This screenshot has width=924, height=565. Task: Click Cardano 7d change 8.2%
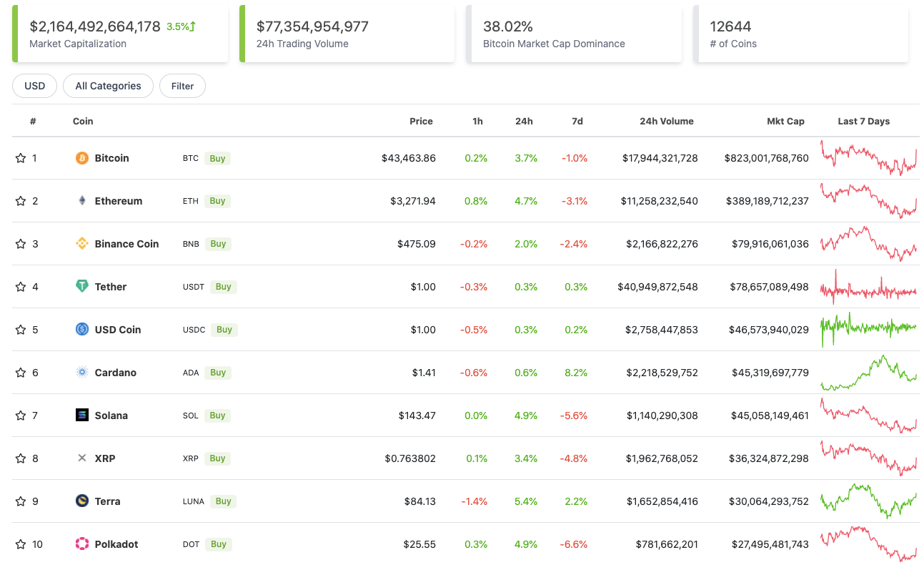(x=576, y=373)
